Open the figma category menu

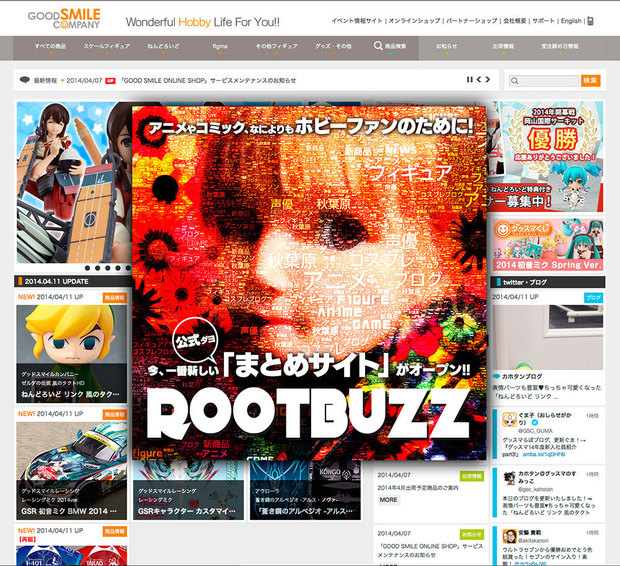219,47
